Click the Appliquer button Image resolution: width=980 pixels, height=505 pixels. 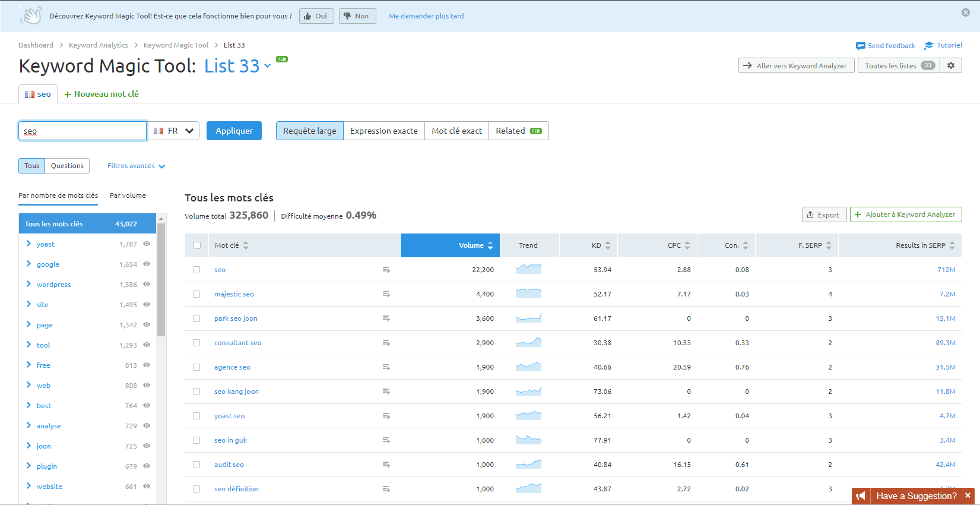click(x=234, y=131)
